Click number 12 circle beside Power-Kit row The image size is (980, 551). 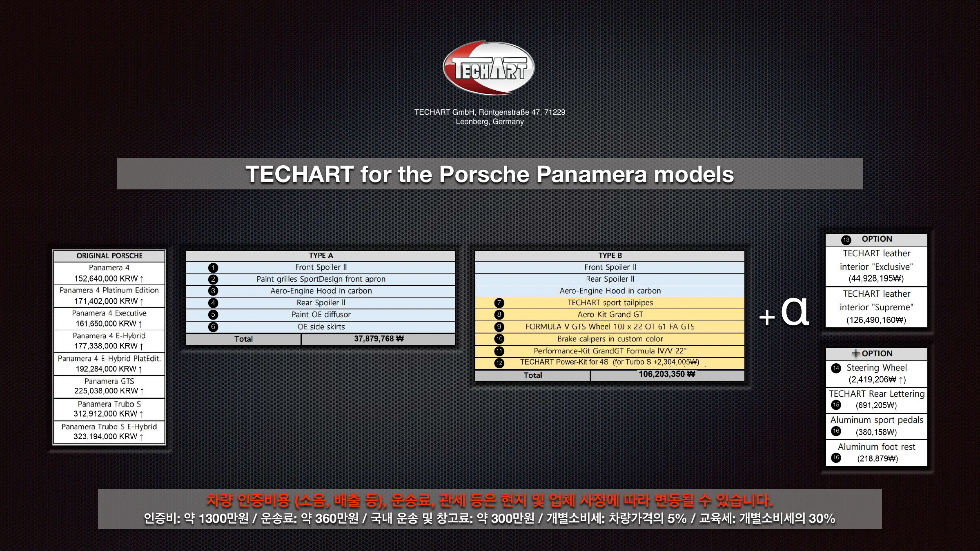pyautogui.click(x=499, y=363)
